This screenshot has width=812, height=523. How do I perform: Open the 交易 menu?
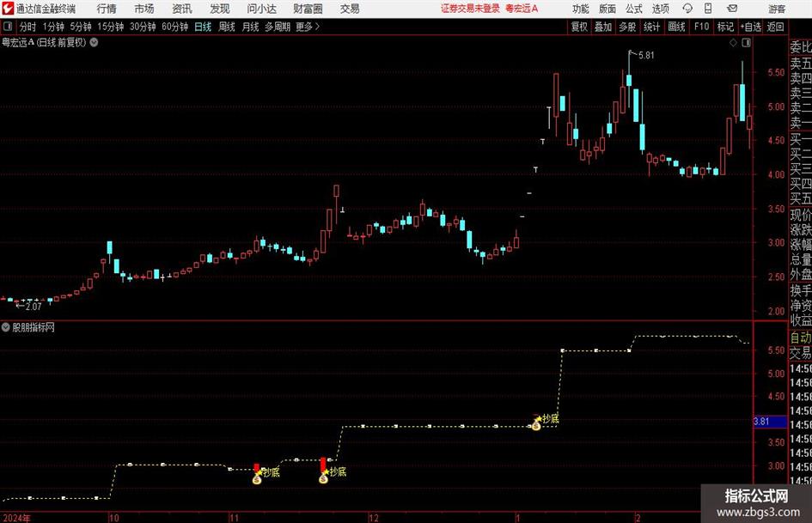(x=350, y=9)
